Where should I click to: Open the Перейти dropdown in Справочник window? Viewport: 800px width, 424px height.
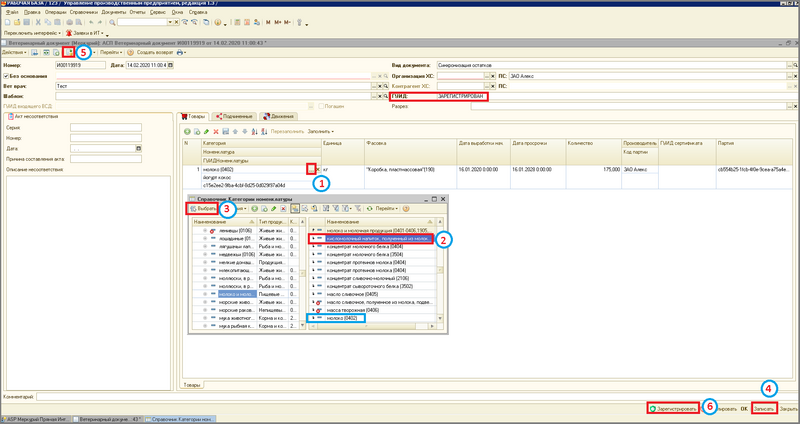coord(387,208)
